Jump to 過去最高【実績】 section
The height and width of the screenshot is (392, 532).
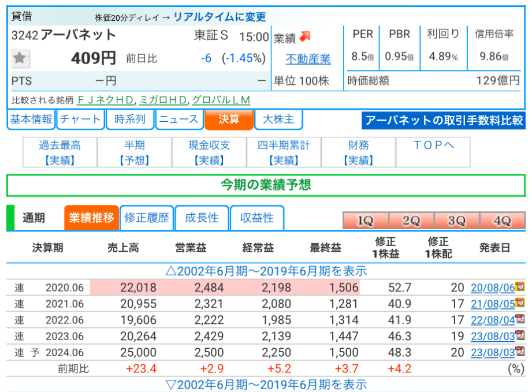(x=60, y=152)
